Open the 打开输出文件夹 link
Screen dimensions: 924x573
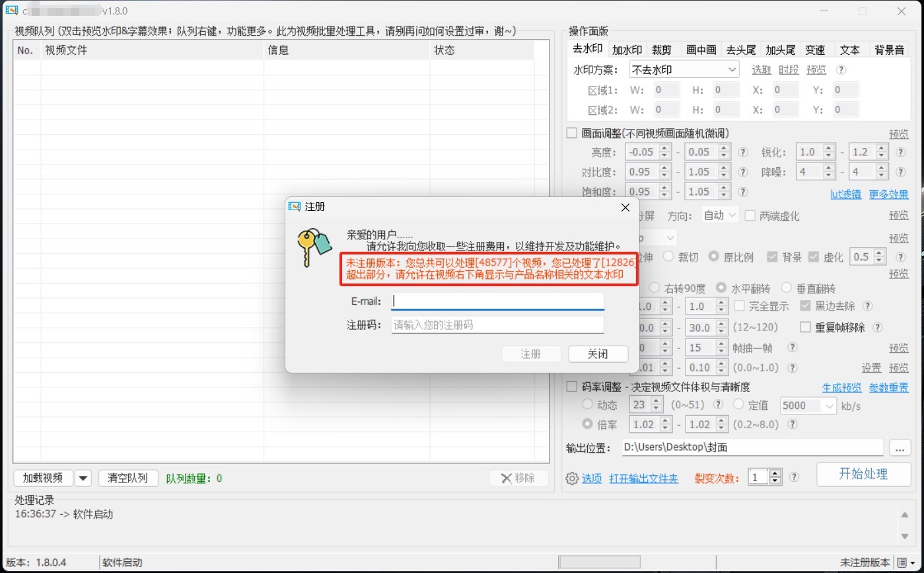coord(644,478)
